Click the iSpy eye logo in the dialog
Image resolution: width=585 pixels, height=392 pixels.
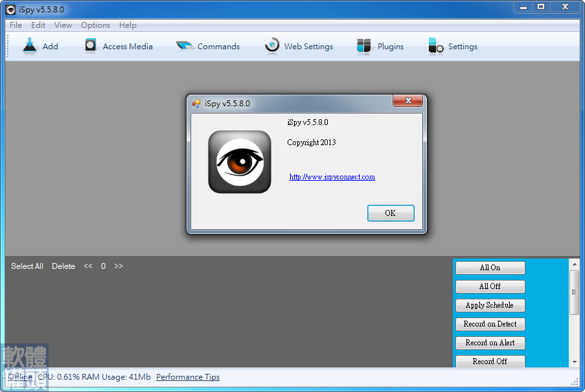coord(240,161)
